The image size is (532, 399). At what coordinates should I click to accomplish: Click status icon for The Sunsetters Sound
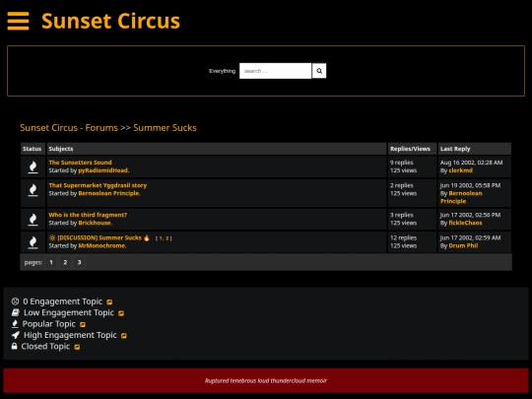[33, 166]
